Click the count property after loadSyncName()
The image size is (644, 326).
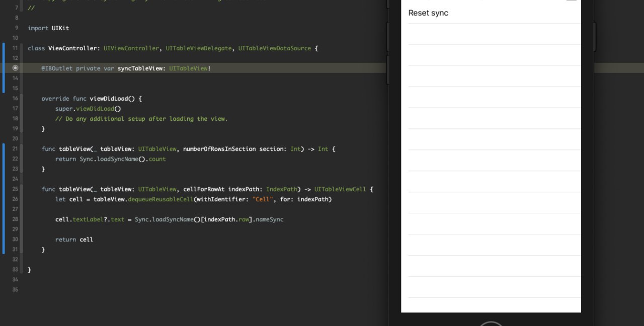coord(157,159)
